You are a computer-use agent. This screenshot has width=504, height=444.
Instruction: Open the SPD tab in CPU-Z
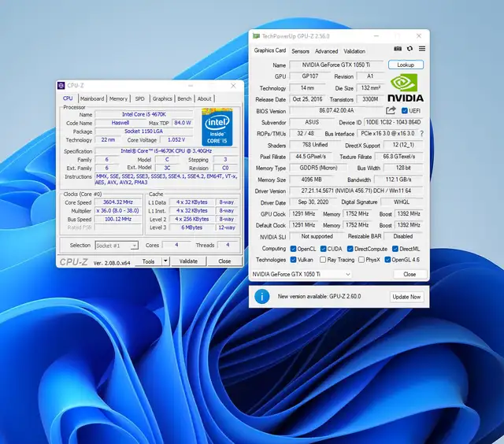[140, 98]
